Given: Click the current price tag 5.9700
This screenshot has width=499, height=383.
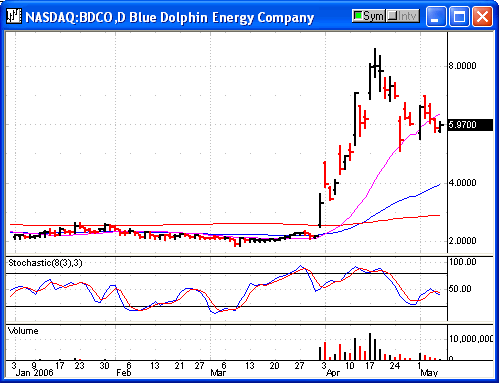Looking at the screenshot, I should [470, 125].
